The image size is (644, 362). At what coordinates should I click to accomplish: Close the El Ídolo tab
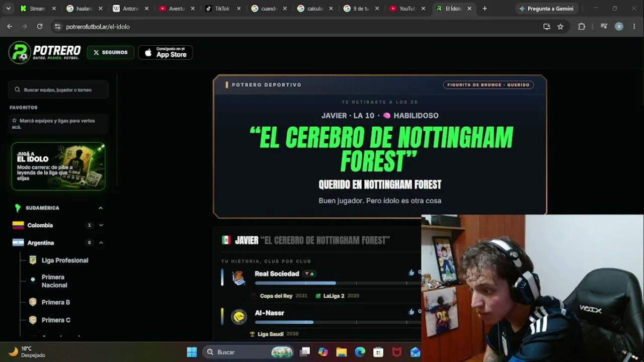tap(469, 9)
